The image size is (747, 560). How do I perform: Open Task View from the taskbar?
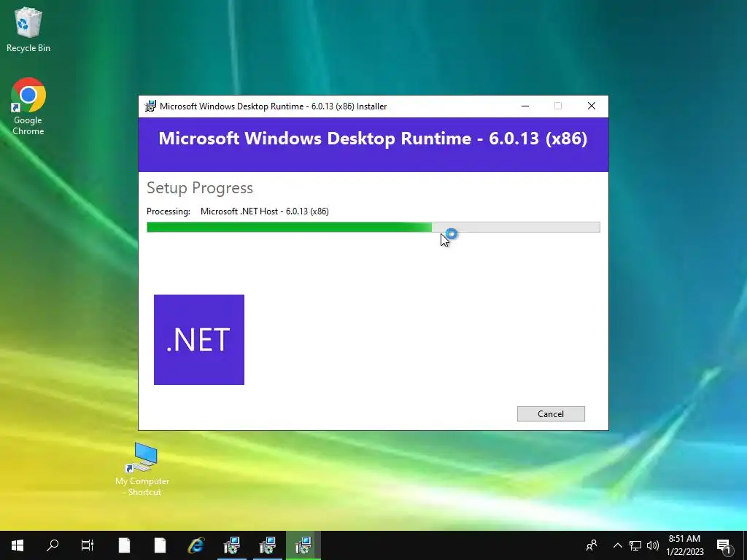coord(88,545)
